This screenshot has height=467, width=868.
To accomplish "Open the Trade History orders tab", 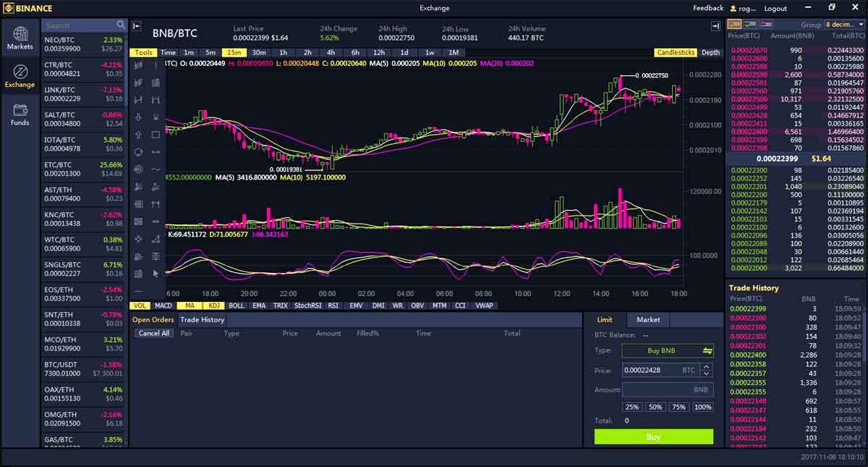I will point(203,319).
